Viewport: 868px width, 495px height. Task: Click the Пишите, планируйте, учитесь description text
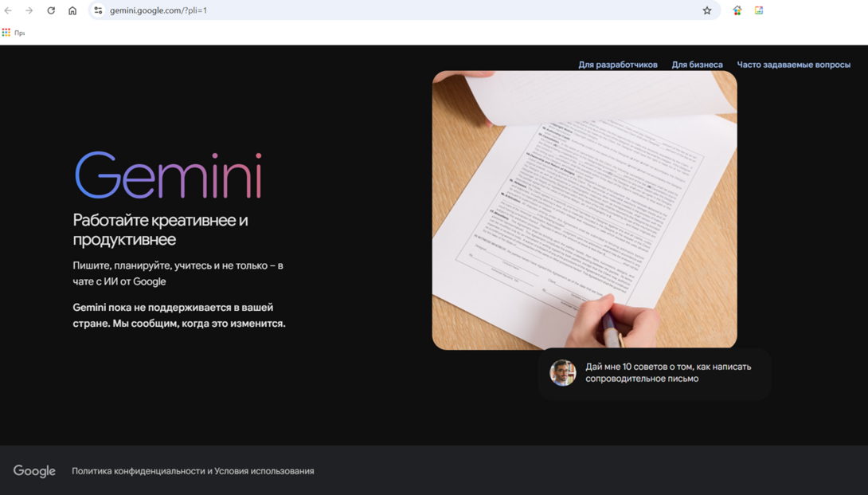[x=178, y=273]
